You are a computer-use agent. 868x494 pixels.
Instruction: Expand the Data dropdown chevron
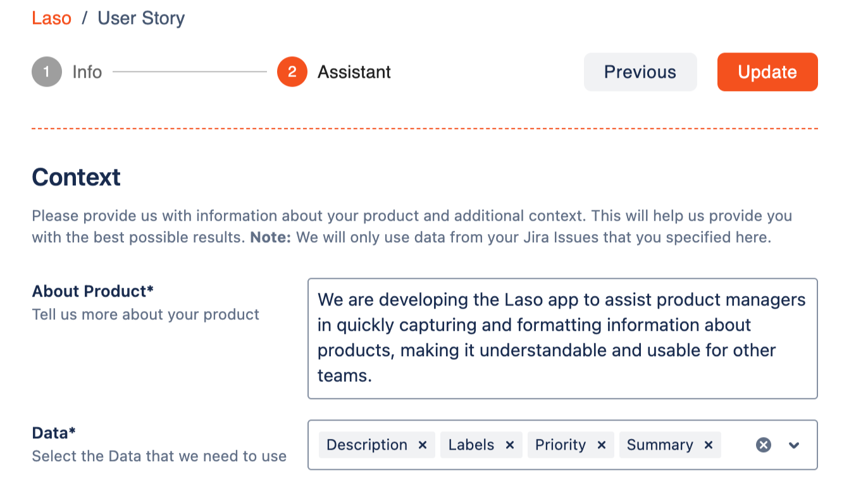(794, 445)
